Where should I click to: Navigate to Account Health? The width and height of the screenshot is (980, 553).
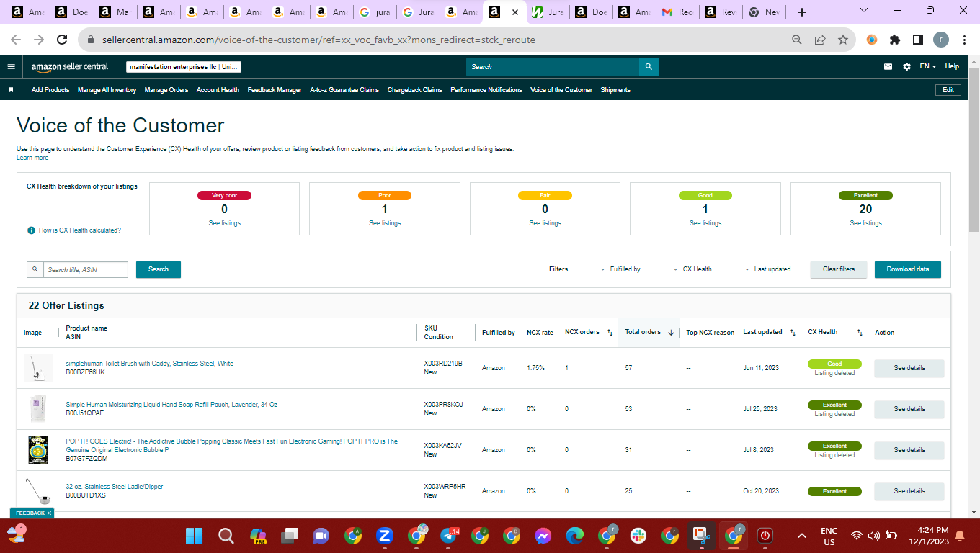click(x=218, y=90)
